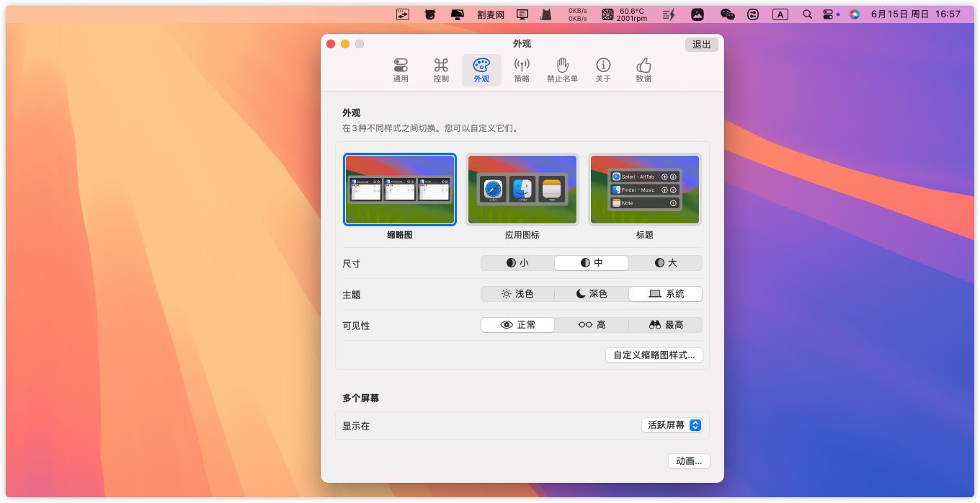Open Spotlight search in menu bar

tap(807, 14)
